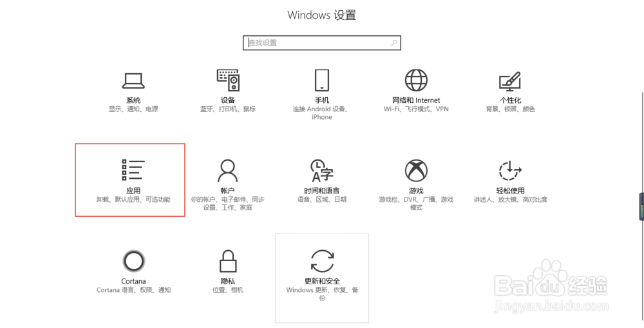Open the 轻松使用 dashed clock icon
The image size is (644, 328).
point(510,170)
